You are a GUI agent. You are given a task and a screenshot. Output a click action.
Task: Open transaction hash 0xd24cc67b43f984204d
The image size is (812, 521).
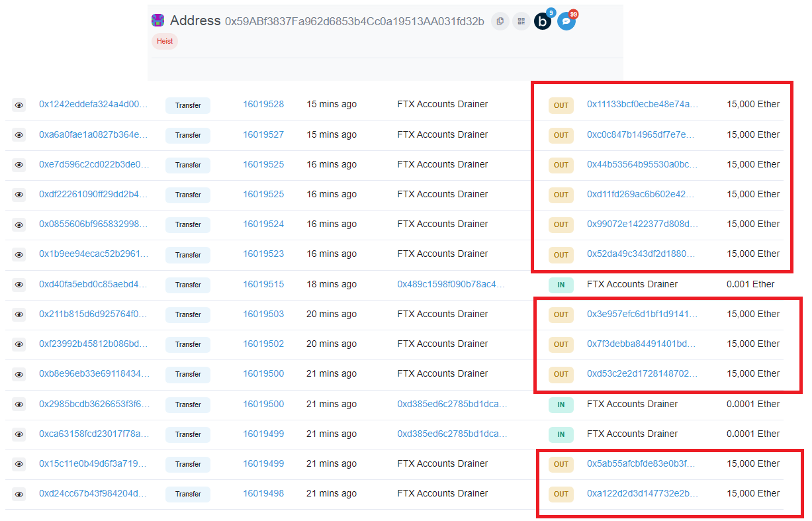coord(94,493)
